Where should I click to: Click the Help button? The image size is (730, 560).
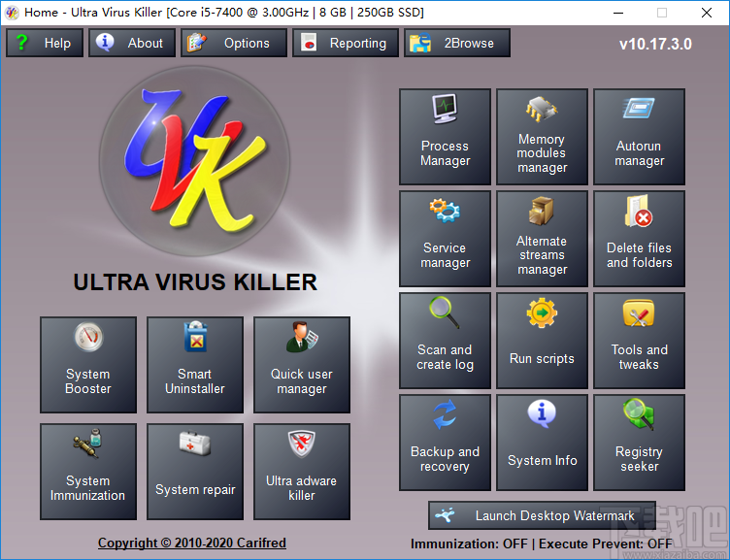tap(45, 43)
